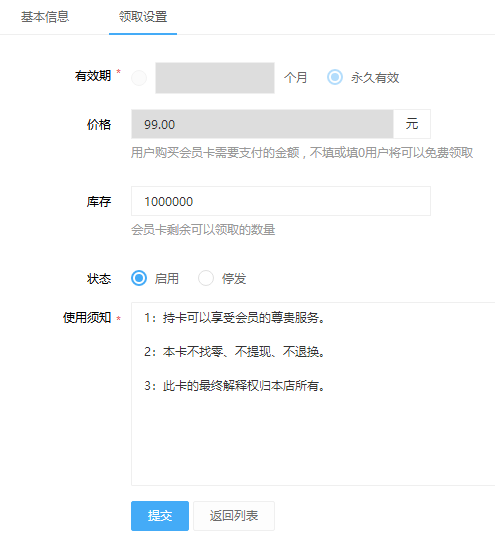The width and height of the screenshot is (495, 539).
Task: Click the 启用 label text
Action: click(x=167, y=278)
